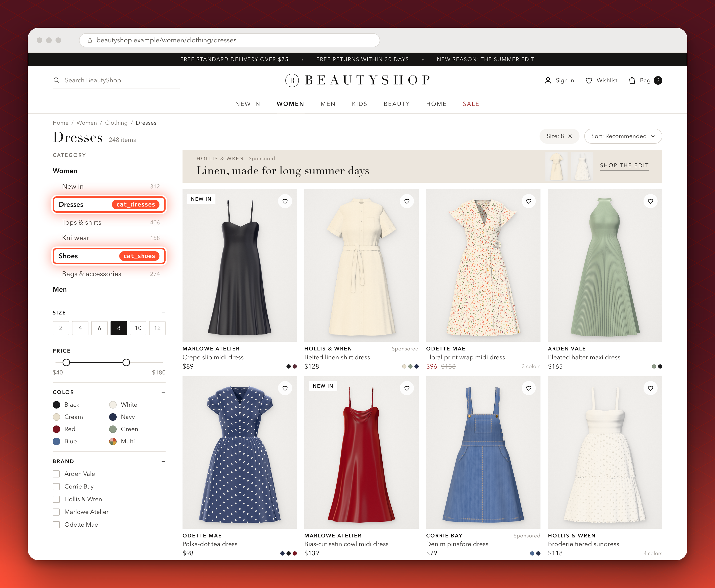Select size 10 filter box
The width and height of the screenshot is (715, 588).
coord(138,328)
